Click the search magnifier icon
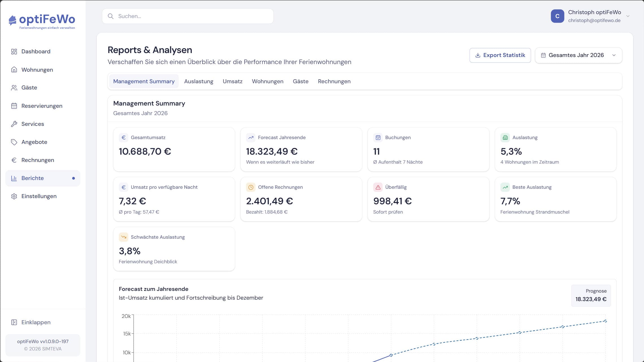This screenshot has height=362, width=644. [111, 16]
